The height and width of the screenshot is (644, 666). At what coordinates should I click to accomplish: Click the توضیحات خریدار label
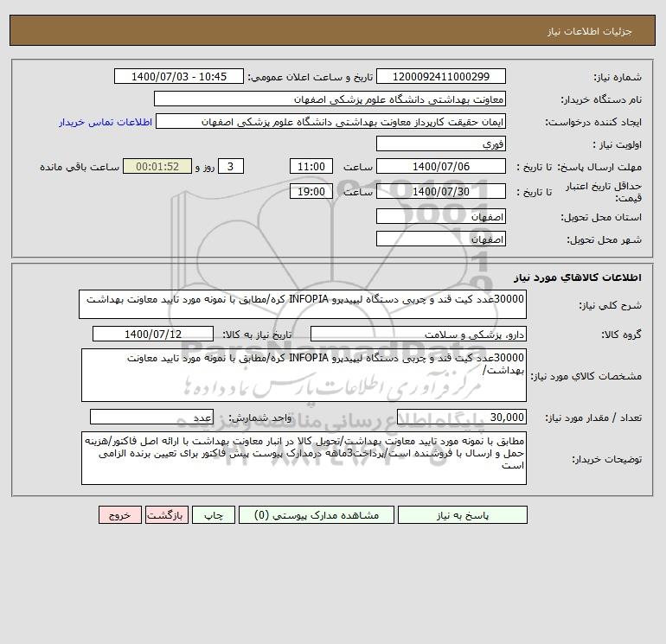pyautogui.click(x=607, y=459)
